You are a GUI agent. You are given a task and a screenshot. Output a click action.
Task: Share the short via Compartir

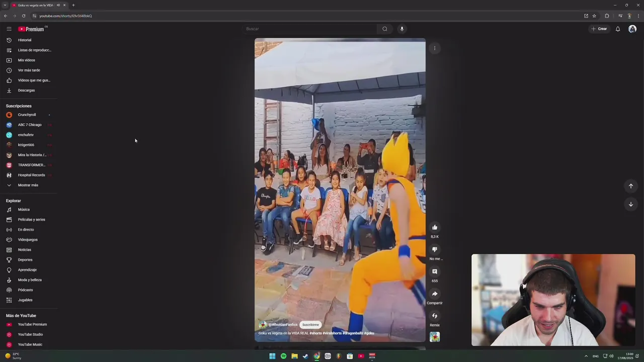(435, 294)
